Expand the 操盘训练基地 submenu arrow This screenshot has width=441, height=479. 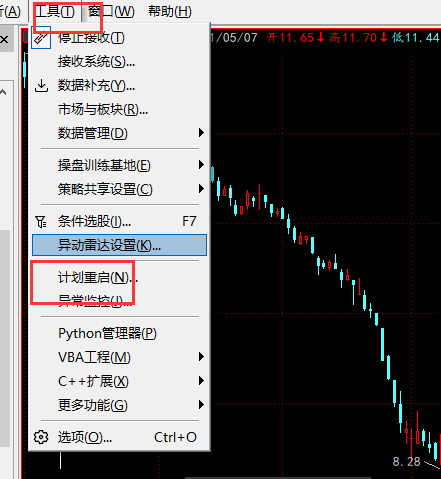pyautogui.click(x=201, y=165)
